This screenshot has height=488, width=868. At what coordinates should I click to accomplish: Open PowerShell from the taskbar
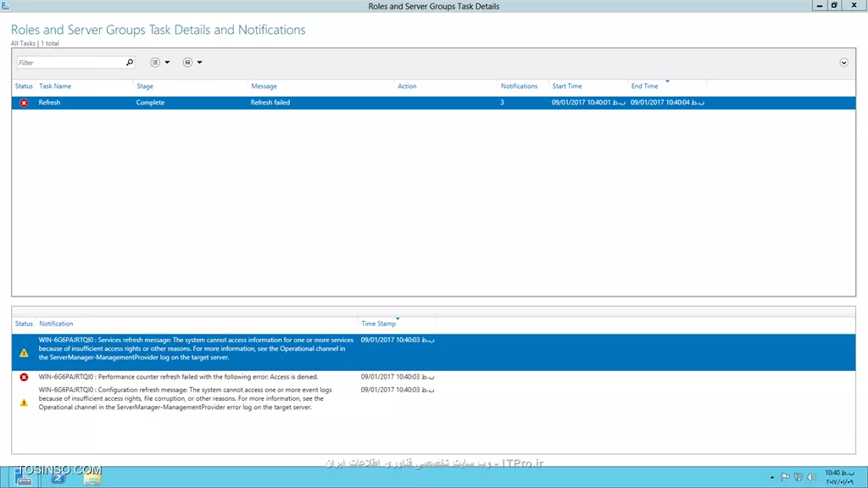[x=58, y=478]
